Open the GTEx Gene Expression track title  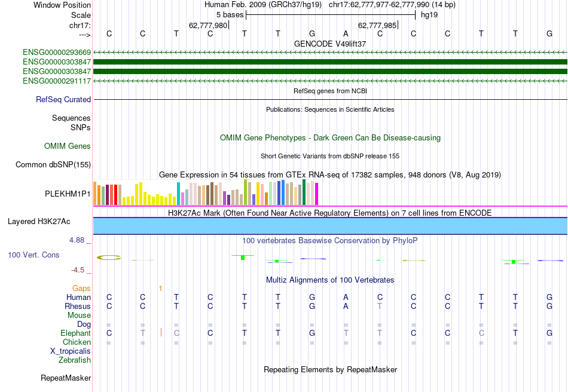330,175
